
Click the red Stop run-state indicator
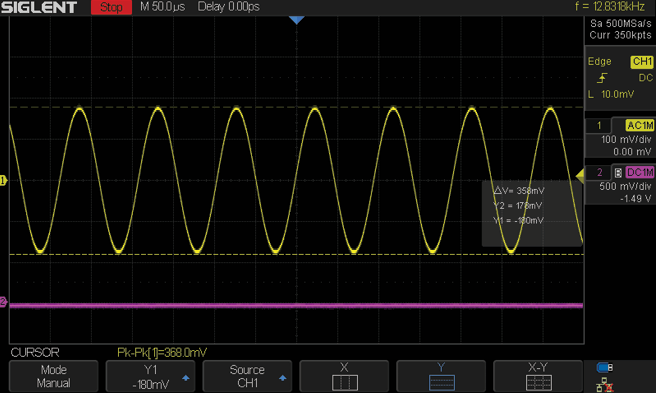111,7
